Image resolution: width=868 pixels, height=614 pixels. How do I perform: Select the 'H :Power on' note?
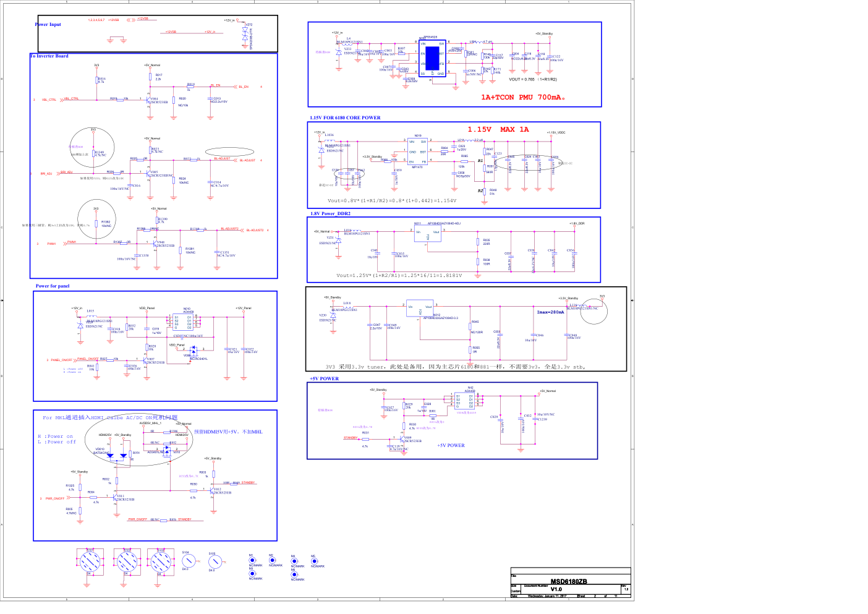(55, 436)
